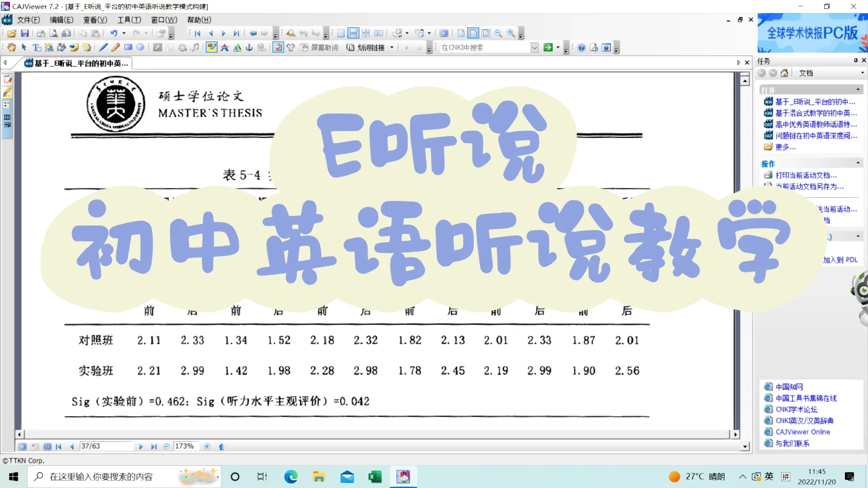The height and width of the screenshot is (488, 868).
Task: Select the Line drawing annotation tool
Action: click(x=103, y=47)
